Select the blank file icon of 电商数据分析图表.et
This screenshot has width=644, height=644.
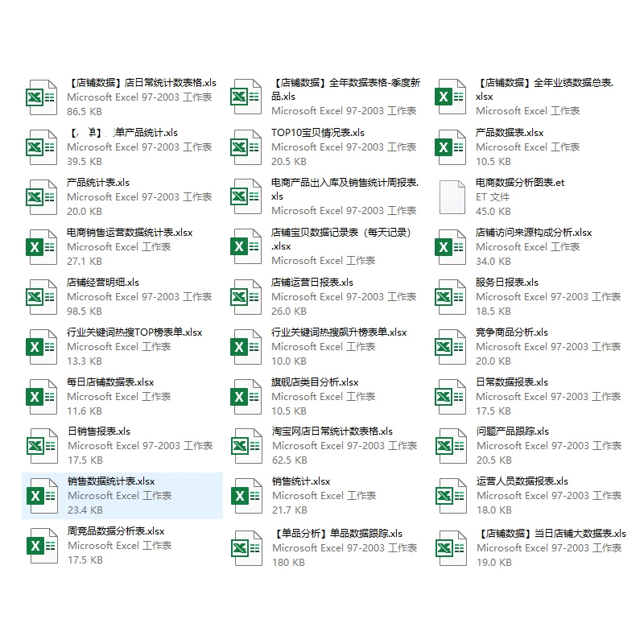coord(452,197)
